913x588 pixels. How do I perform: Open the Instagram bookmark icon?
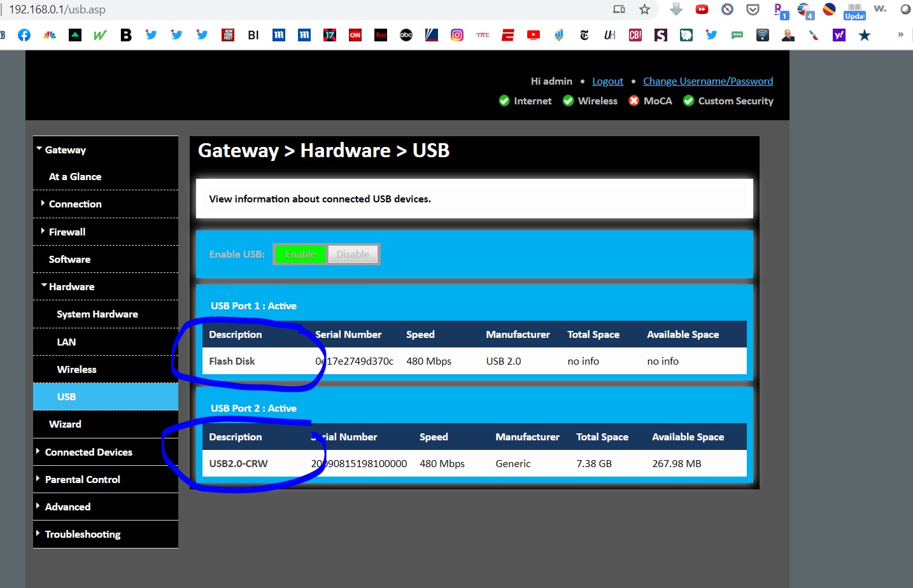(x=457, y=35)
